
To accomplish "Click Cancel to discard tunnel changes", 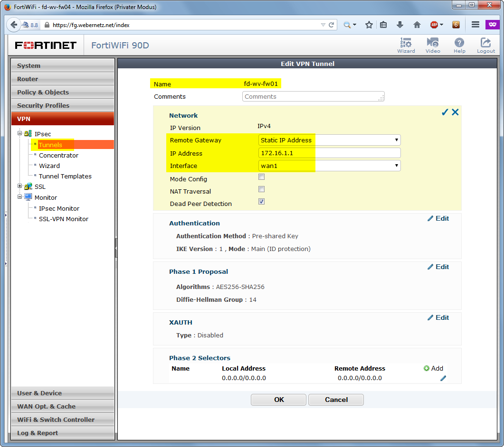I will (336, 400).
